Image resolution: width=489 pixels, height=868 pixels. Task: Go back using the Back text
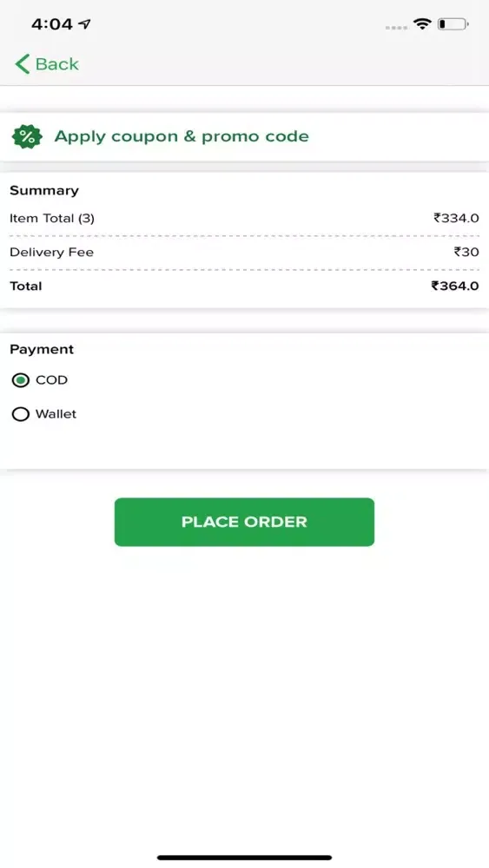[x=57, y=64]
